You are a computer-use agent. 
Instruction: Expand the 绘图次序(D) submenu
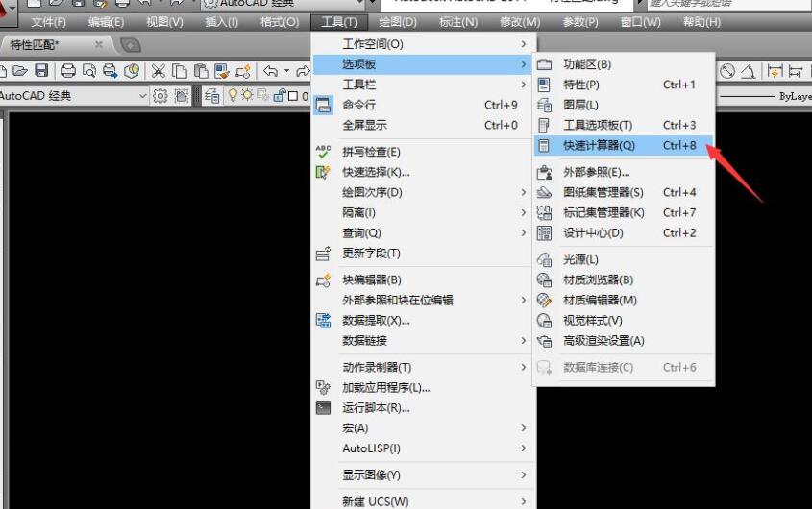pos(424,192)
